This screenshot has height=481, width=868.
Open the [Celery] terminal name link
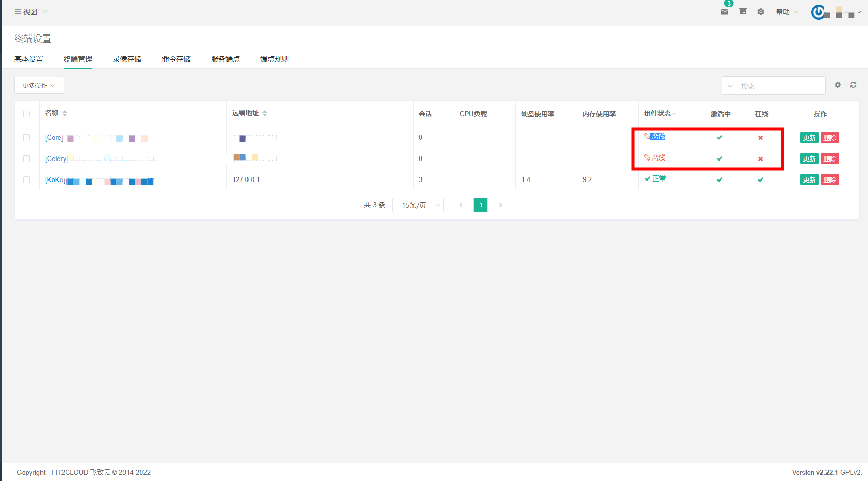(x=56, y=158)
